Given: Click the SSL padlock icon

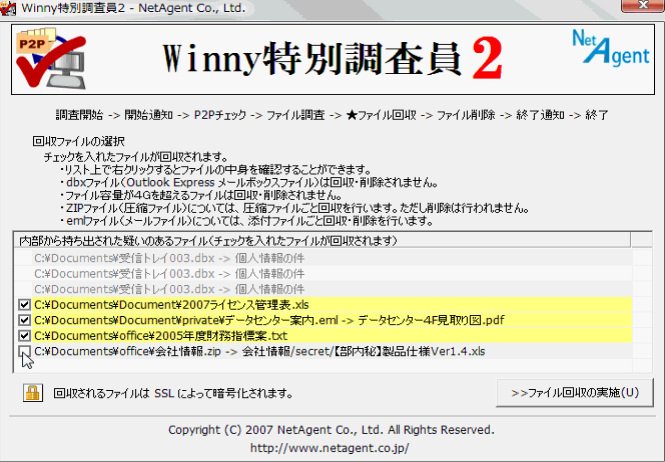Looking at the screenshot, I should (x=33, y=393).
